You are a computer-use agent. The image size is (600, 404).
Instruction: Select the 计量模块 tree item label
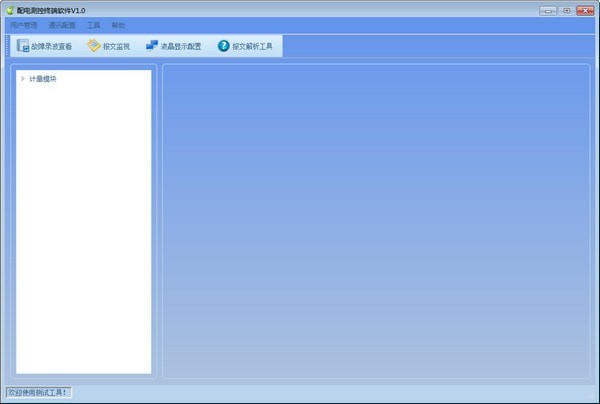[43, 79]
